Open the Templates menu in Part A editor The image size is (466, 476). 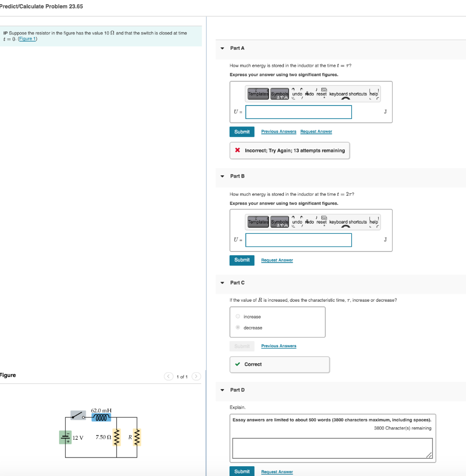point(258,93)
